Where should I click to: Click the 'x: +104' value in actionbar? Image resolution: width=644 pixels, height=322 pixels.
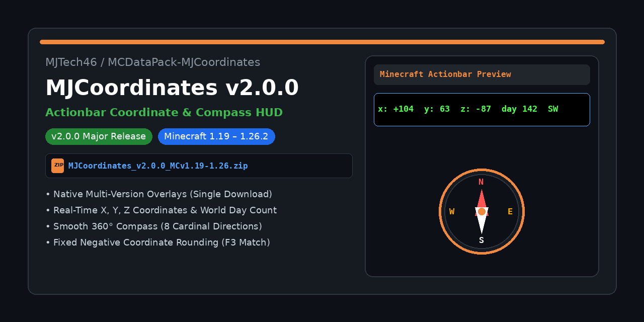(396, 109)
